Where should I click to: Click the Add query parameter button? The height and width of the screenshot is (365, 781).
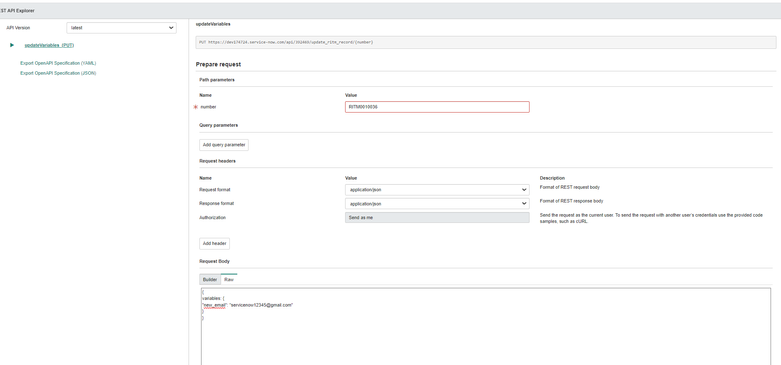tap(224, 145)
